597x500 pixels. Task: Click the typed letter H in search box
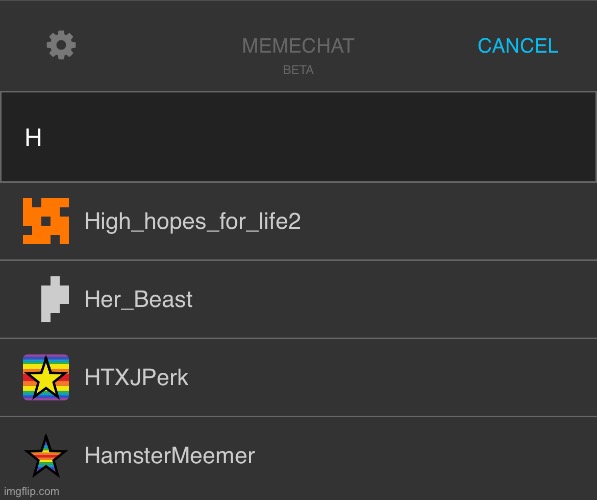(33, 137)
